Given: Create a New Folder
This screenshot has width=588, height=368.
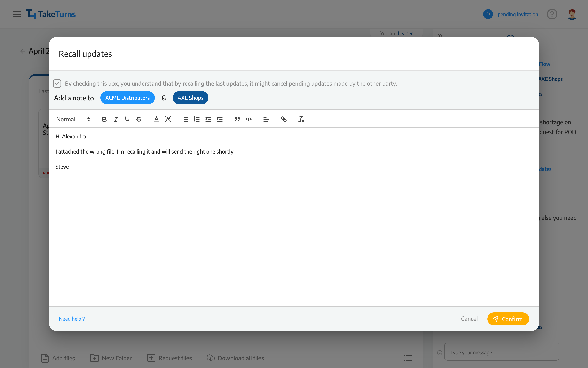Looking at the screenshot, I should [x=111, y=358].
